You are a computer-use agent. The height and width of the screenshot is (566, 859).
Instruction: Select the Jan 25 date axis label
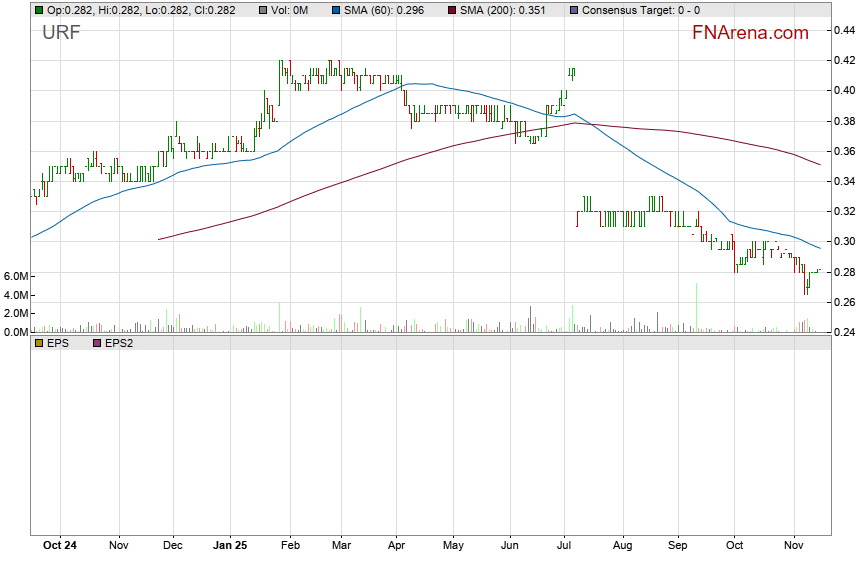pyautogui.click(x=231, y=547)
